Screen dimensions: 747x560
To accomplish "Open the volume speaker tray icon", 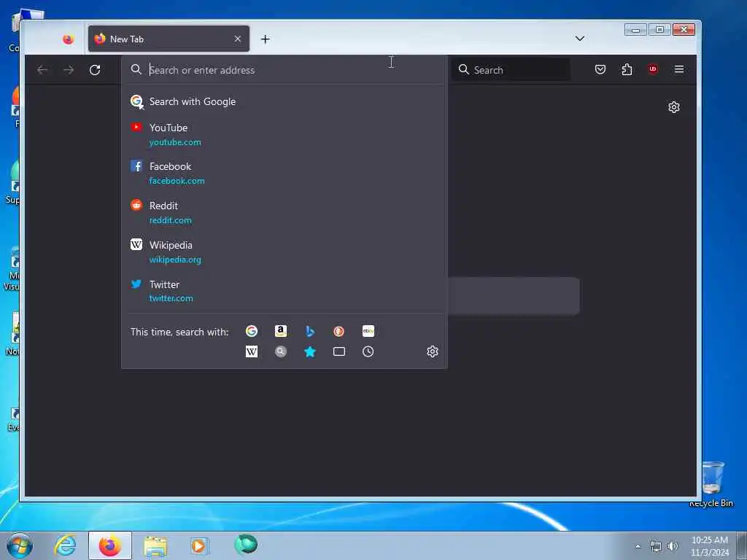I will (x=673, y=546).
